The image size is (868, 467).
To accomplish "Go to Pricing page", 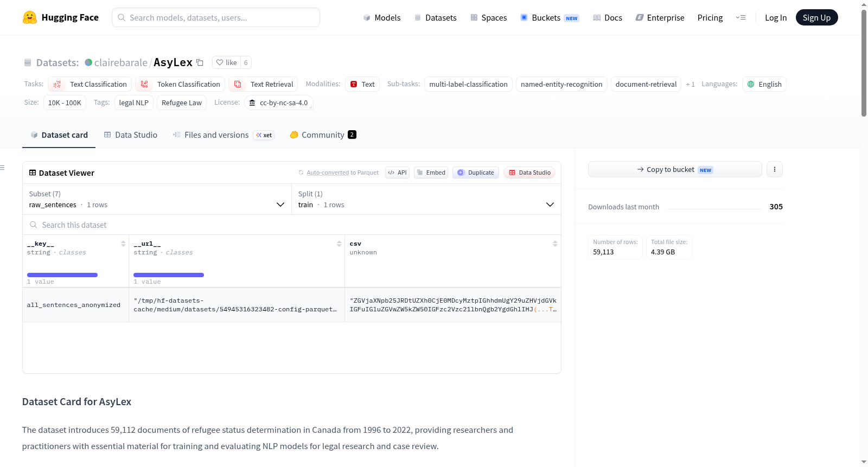I will pos(710,17).
